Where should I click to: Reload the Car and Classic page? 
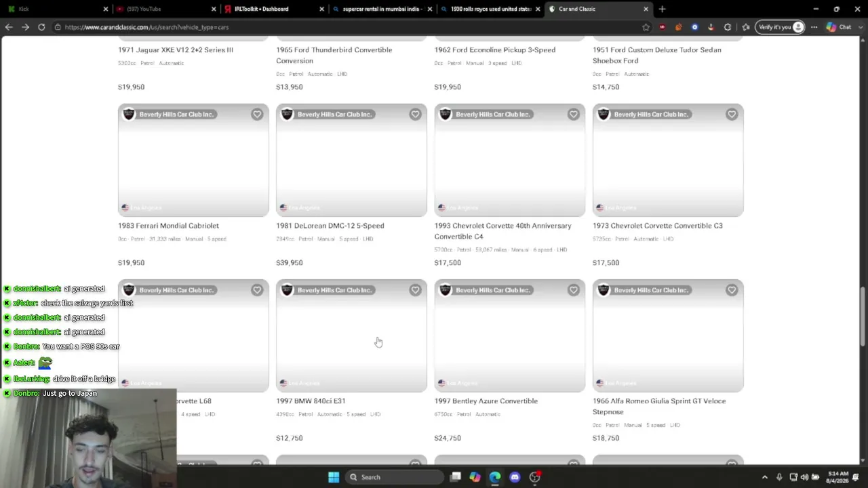coord(41,27)
